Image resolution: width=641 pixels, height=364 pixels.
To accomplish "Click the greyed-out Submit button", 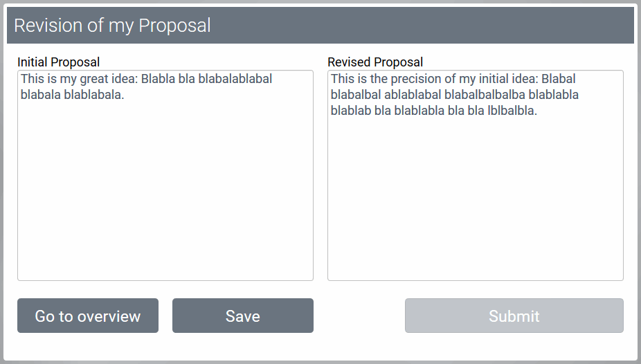I will coord(514,316).
